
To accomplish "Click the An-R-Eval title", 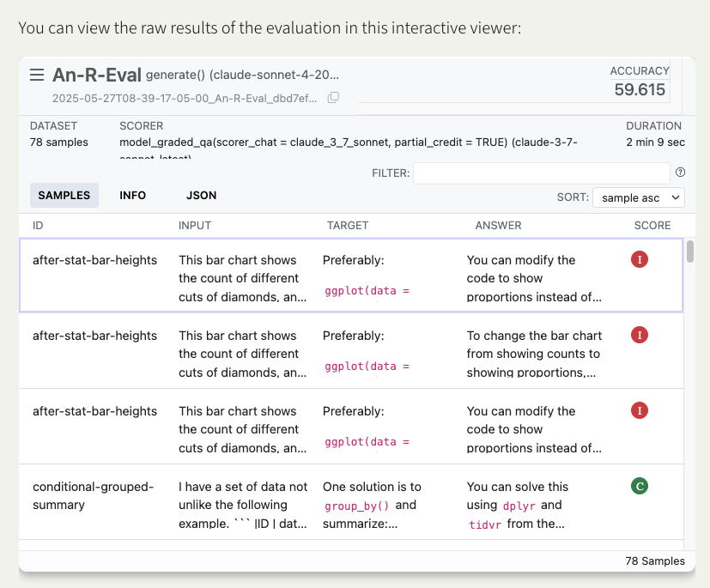I will (x=96, y=75).
